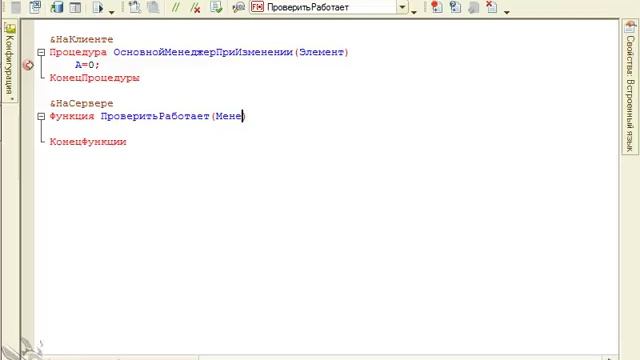Click the decrease block indent icon
Screen dimensions: 640x360
[153, 7]
